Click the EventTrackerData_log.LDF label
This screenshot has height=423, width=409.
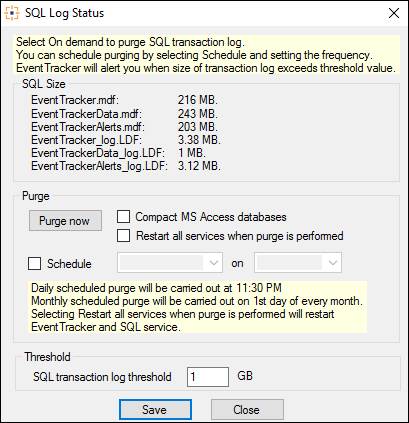click(98, 153)
